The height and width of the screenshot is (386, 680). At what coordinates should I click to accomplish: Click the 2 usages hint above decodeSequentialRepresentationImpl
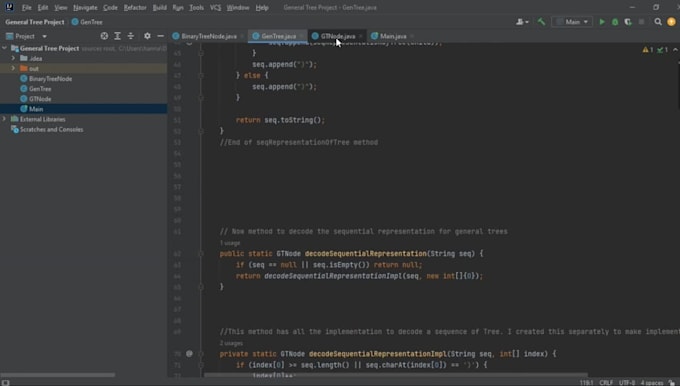[x=231, y=343]
